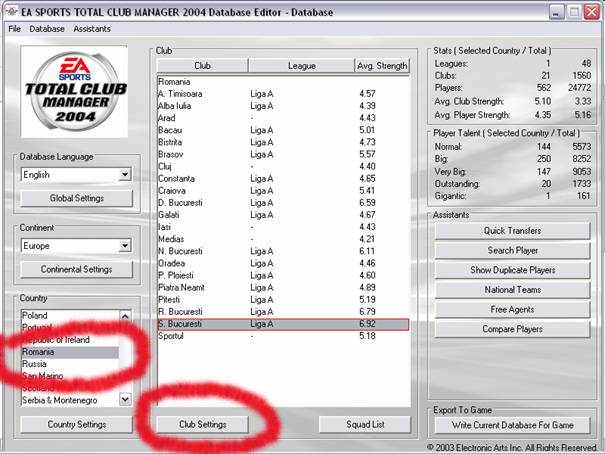Open the File menu
The image size is (605, 454).
[14, 29]
